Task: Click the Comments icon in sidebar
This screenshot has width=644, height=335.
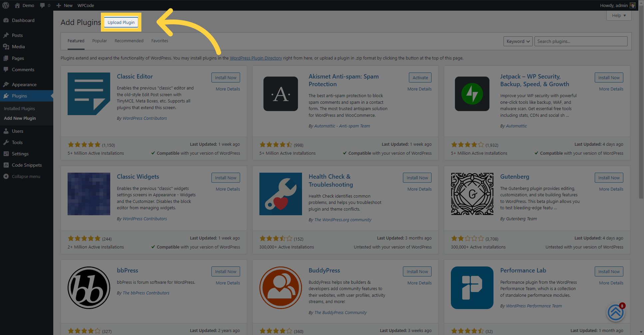Action: 6,70
